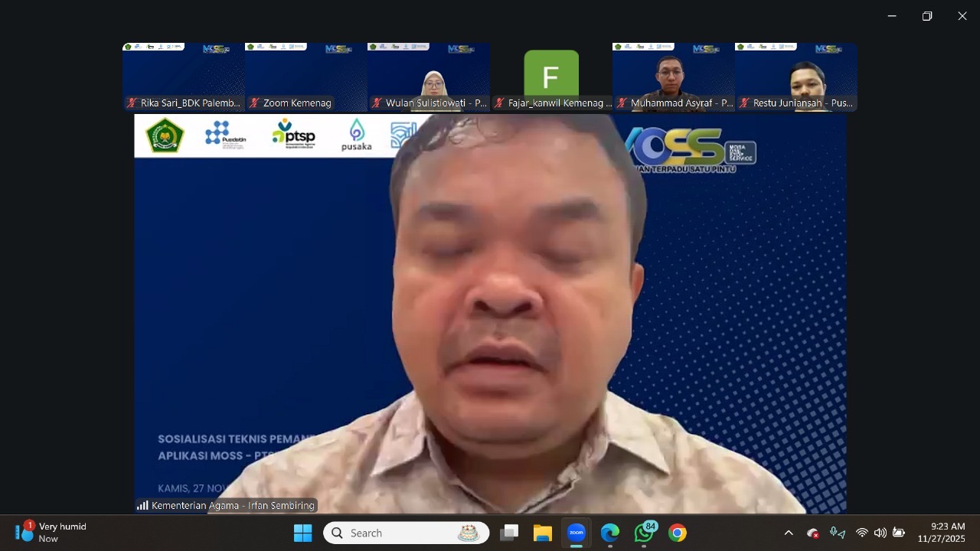Click the speaker volume icon in the tray
The width and height of the screenshot is (980, 551).
pos(880,533)
